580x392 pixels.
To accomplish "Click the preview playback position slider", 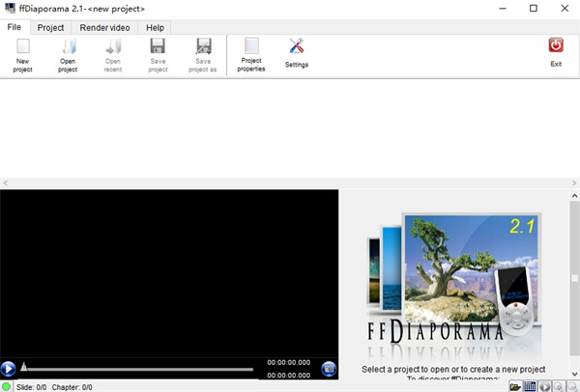I will [x=135, y=368].
